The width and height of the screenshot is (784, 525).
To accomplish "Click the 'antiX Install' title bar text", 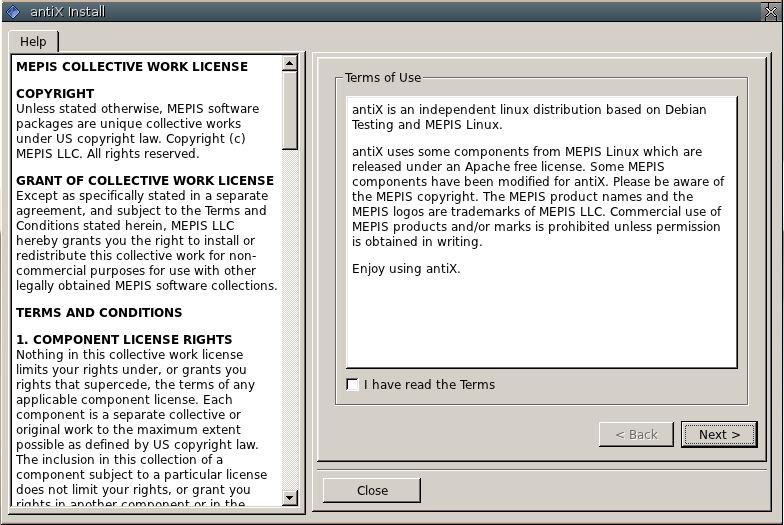I will point(68,12).
